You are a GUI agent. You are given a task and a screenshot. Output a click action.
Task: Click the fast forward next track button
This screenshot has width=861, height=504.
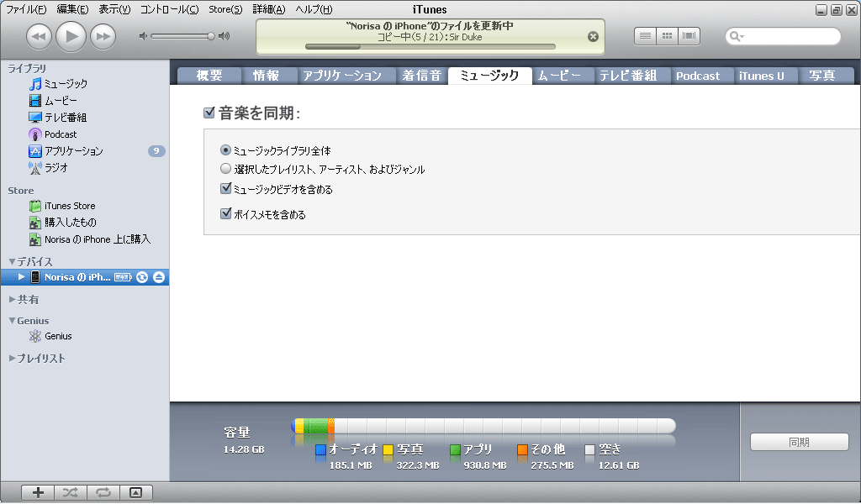(x=103, y=37)
